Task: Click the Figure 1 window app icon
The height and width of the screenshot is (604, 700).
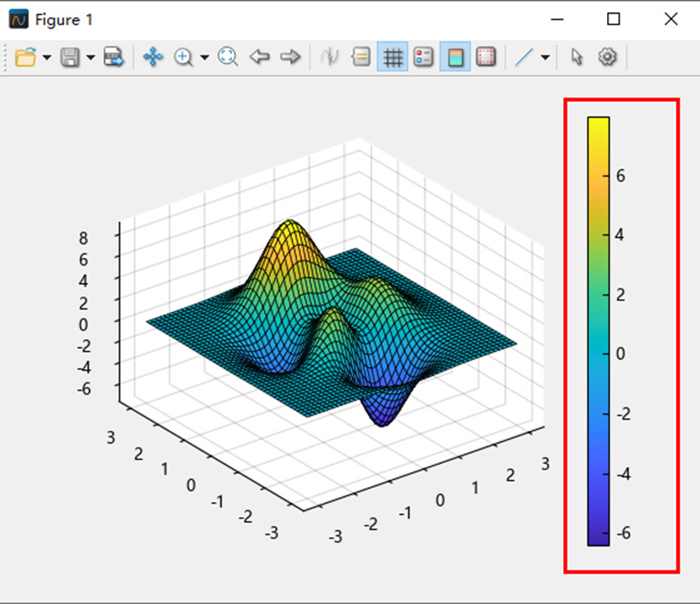Action: coord(19,19)
